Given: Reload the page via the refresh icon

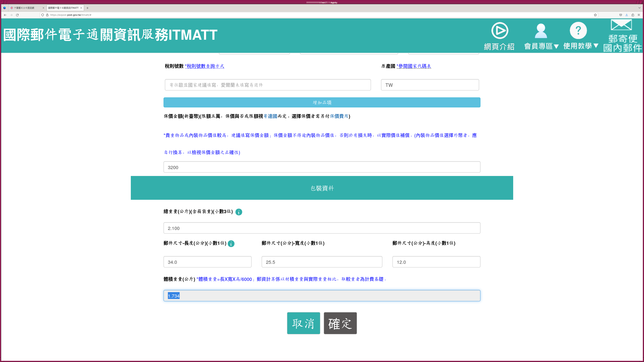Looking at the screenshot, I should coord(17,15).
